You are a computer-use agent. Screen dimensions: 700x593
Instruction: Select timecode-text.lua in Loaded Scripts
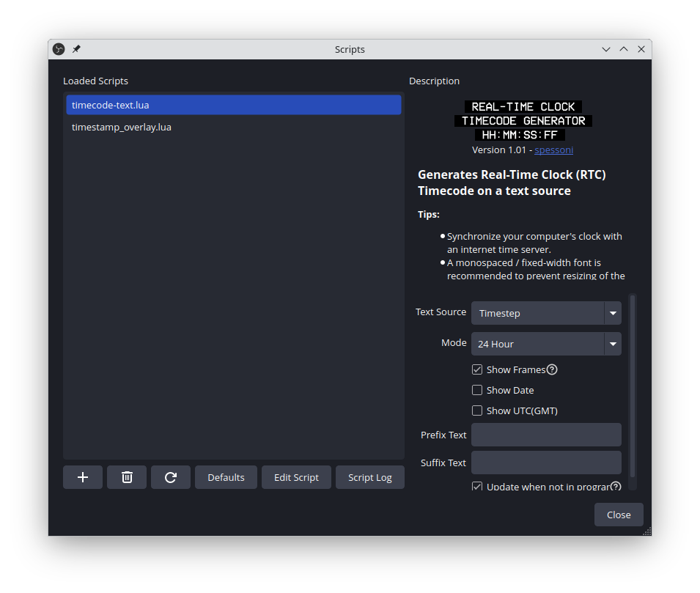click(x=233, y=105)
